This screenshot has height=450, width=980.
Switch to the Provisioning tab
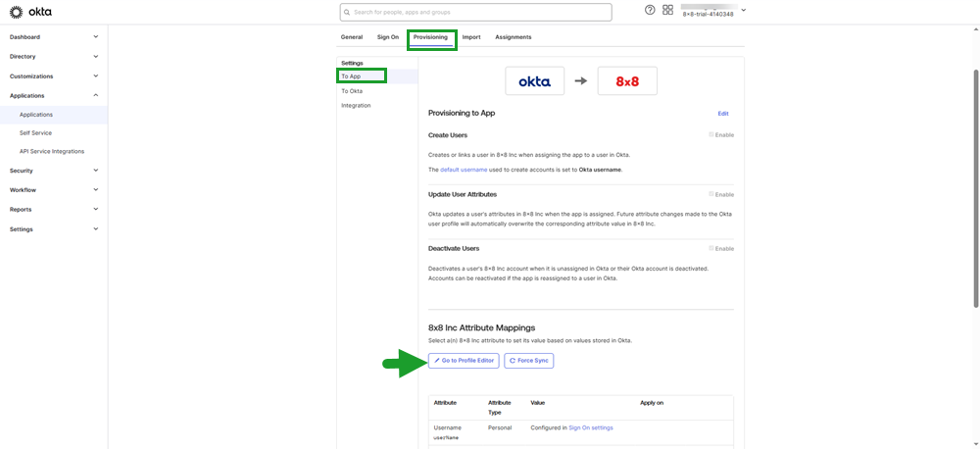pos(430,37)
